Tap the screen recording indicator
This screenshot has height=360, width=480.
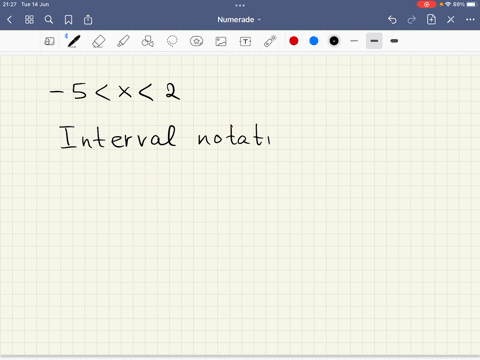(x=426, y=4)
